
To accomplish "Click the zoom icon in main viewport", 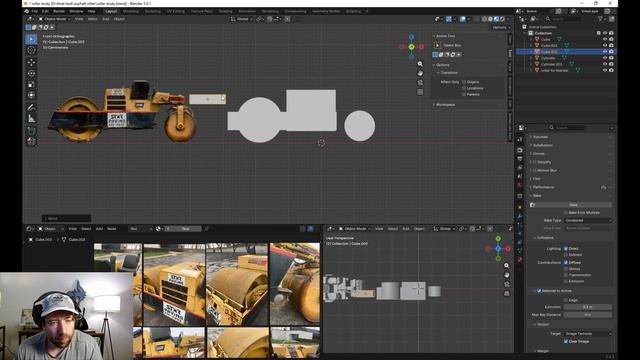I will click(x=420, y=64).
